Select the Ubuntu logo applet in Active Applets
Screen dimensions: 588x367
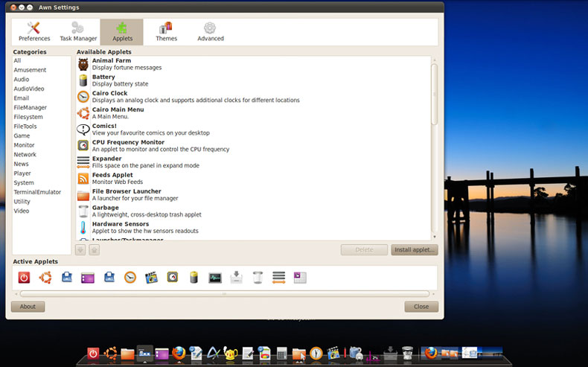(x=45, y=278)
